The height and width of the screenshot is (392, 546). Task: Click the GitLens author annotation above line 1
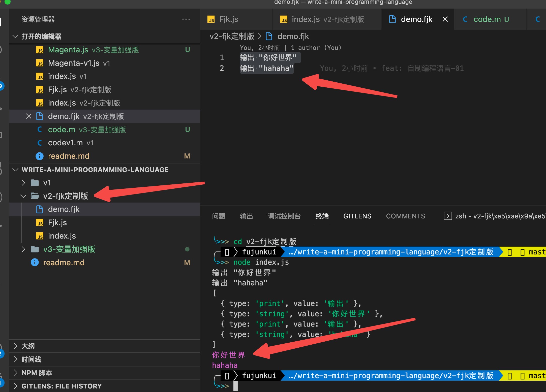290,48
